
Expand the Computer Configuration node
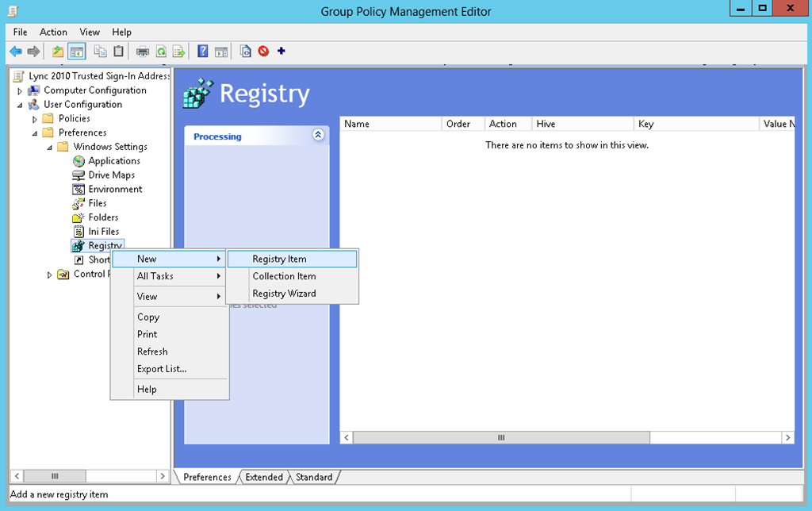pos(20,91)
